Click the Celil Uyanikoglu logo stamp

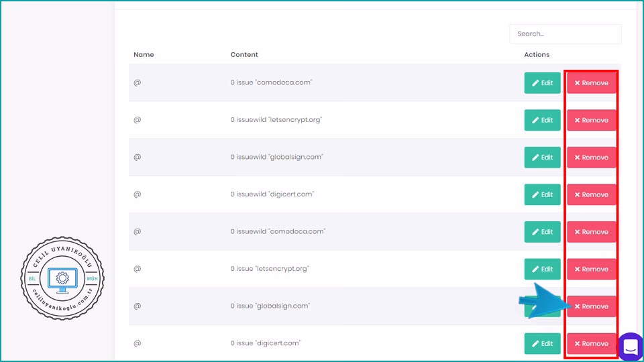coord(63,278)
